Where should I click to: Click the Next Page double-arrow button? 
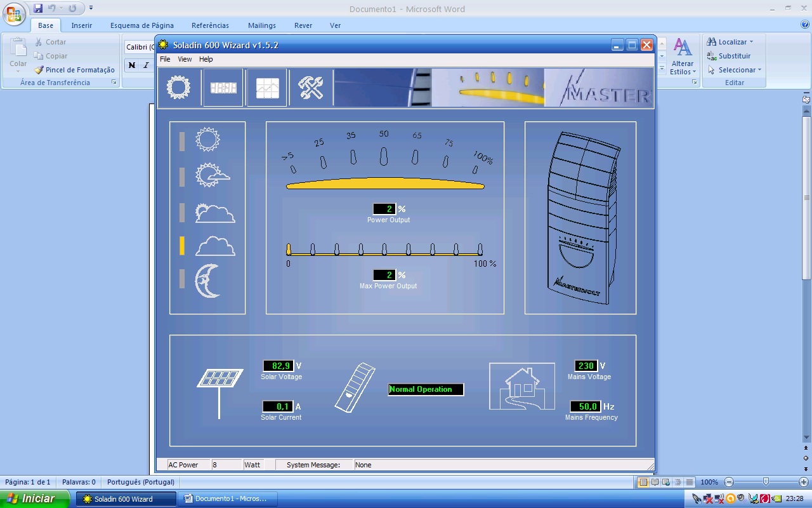[806, 469]
